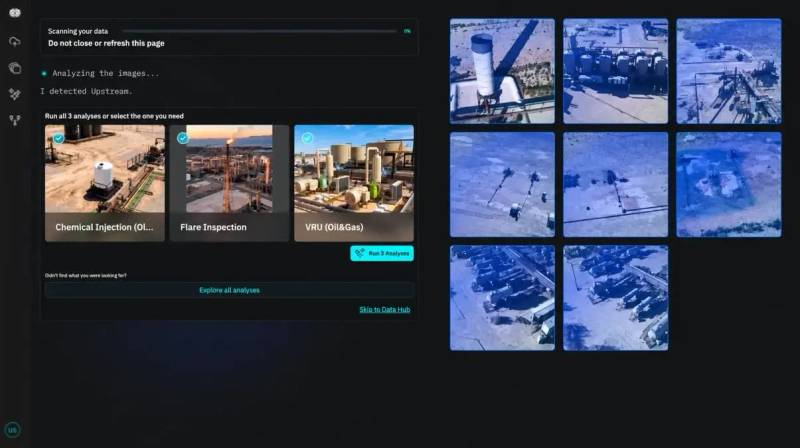
Task: Open the brain logo home icon
Action: click(x=15, y=13)
